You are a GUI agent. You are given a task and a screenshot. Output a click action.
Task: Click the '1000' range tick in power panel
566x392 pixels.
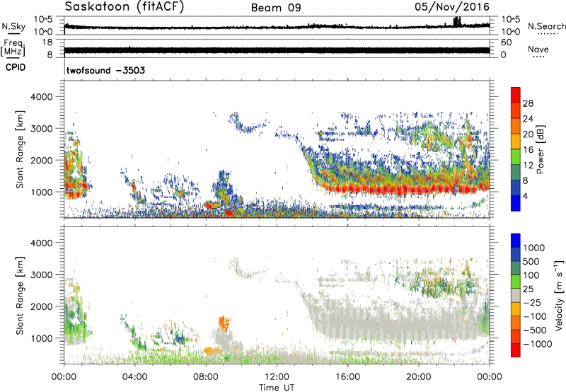click(x=41, y=192)
